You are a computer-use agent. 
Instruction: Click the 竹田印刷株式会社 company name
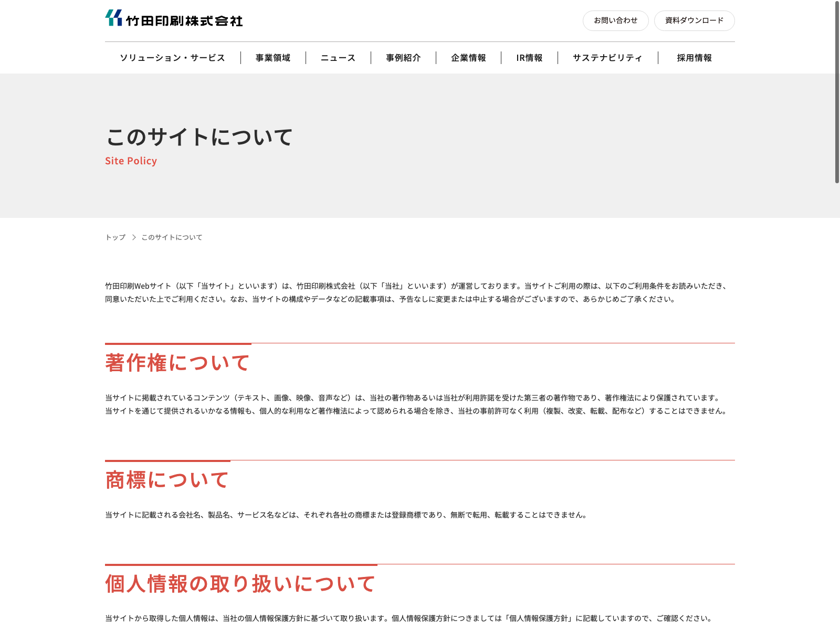184,21
